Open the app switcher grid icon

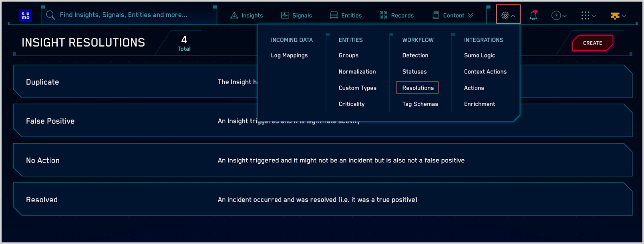[588, 16]
